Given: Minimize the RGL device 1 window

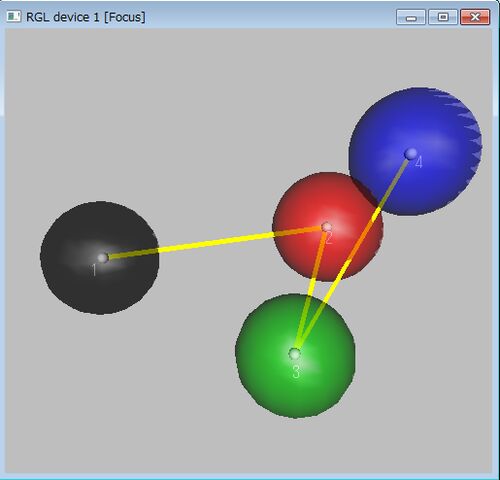Looking at the screenshot, I should (x=411, y=17).
